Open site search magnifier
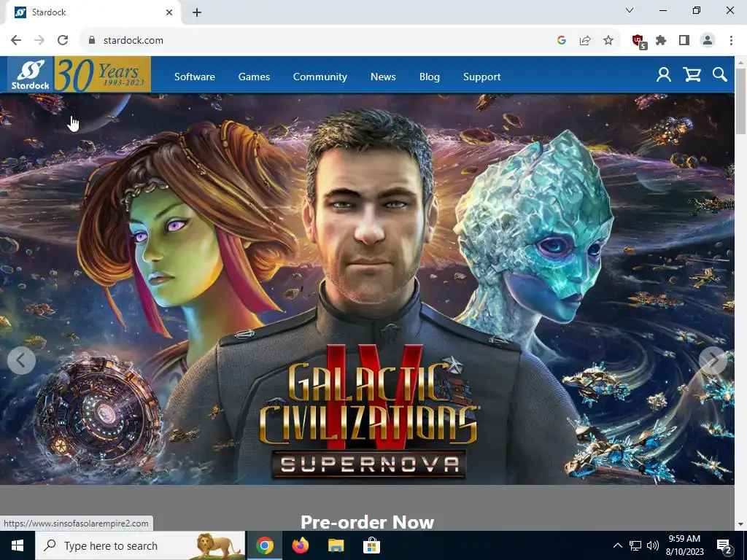The height and width of the screenshot is (560, 747). tap(719, 75)
